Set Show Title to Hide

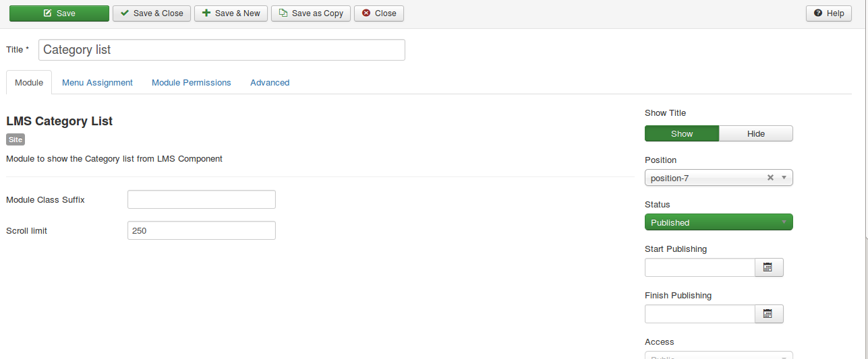[755, 133]
